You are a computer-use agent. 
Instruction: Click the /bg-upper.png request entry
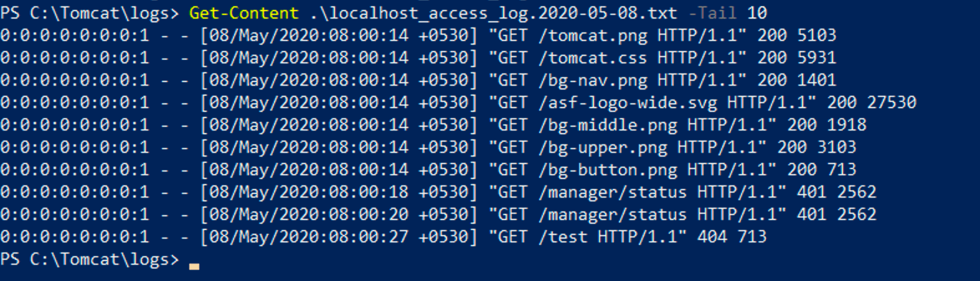pos(428,147)
